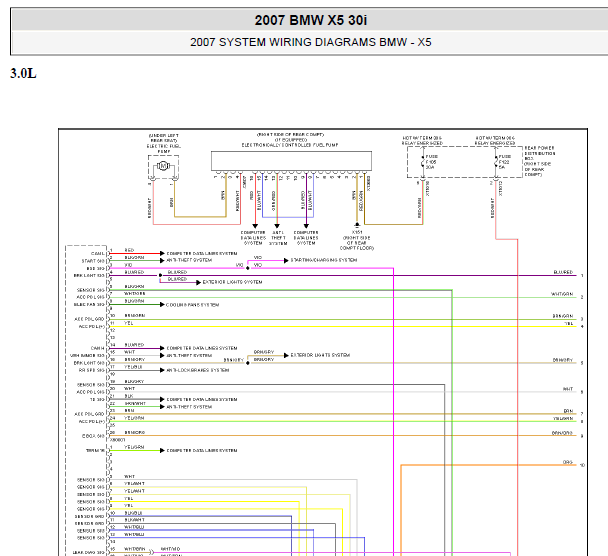Click the 2007 BMW X5 30i title

(x=303, y=20)
